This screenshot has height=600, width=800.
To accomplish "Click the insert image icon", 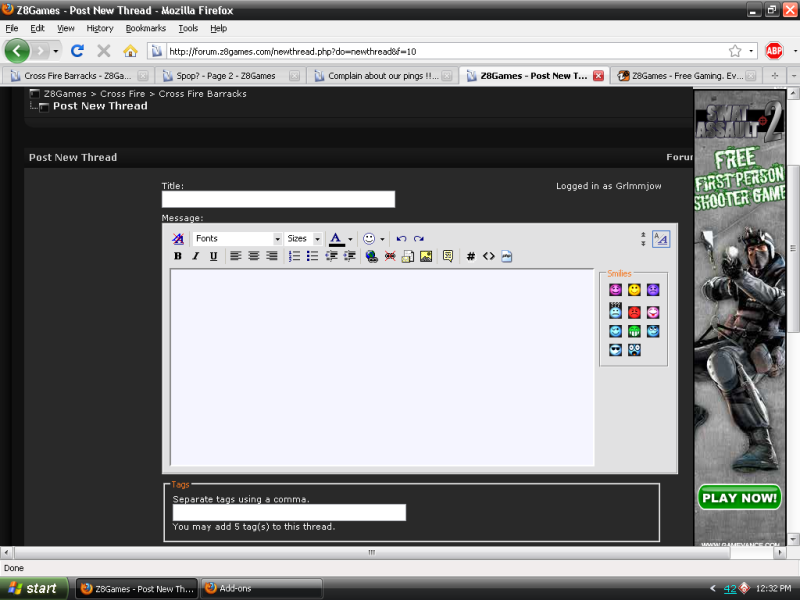I will coord(426,256).
